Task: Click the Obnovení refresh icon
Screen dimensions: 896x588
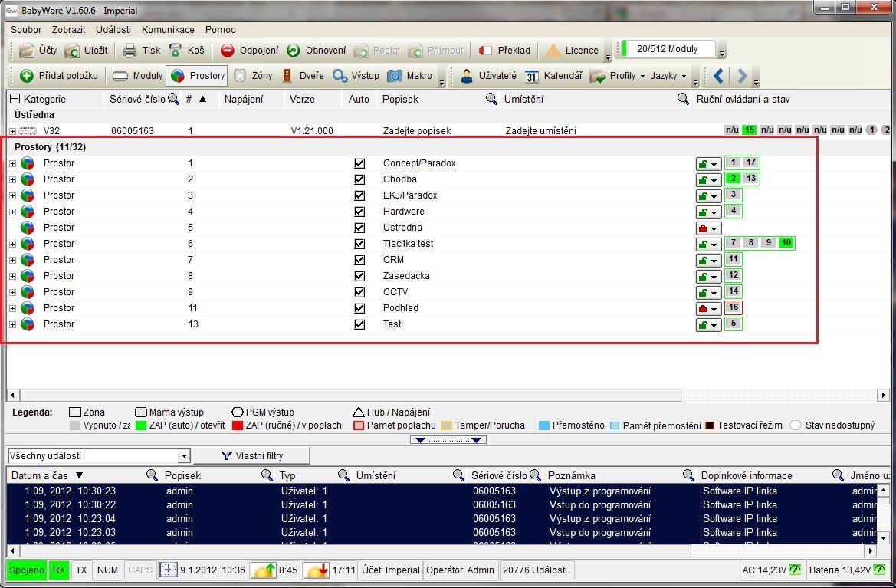Action: point(294,51)
